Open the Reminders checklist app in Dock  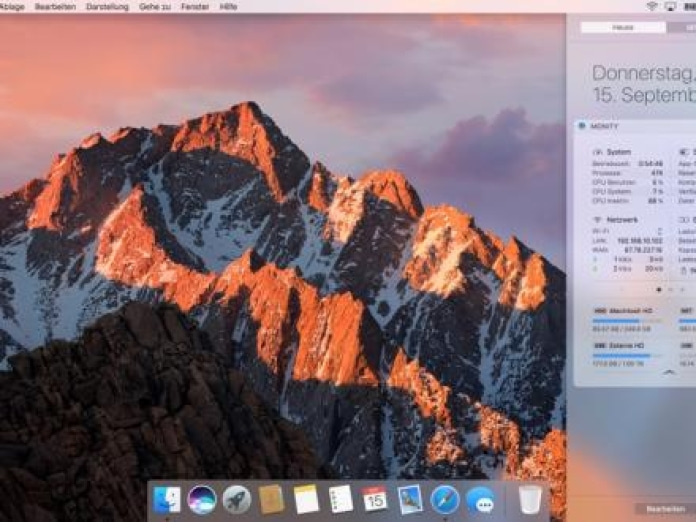click(x=341, y=500)
